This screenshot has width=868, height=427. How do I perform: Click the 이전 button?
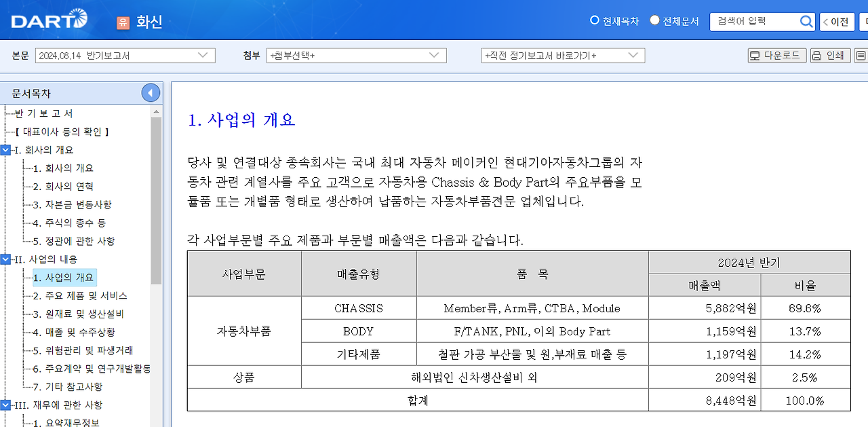[x=837, y=21]
